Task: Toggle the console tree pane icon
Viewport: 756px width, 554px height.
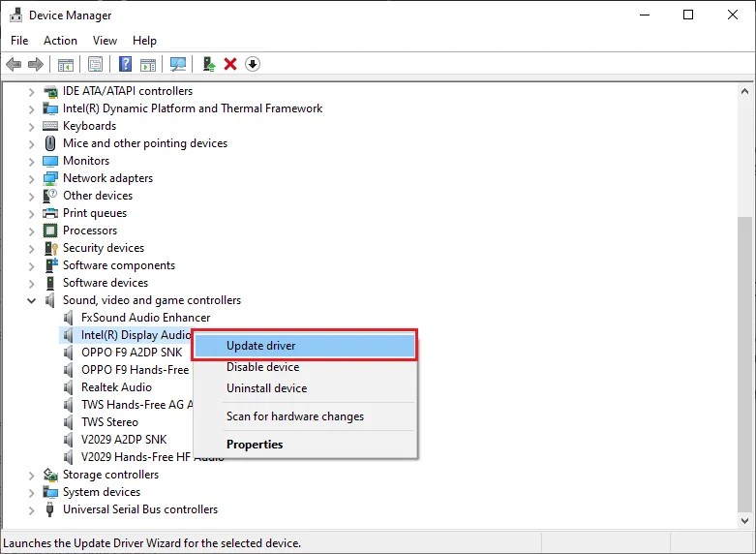Action: (x=66, y=64)
